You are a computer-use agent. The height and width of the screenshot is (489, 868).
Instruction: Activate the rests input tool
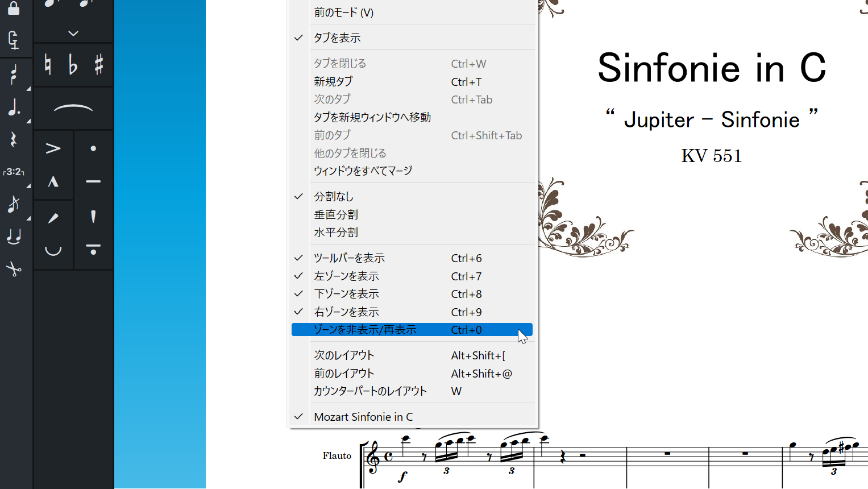[x=14, y=139]
